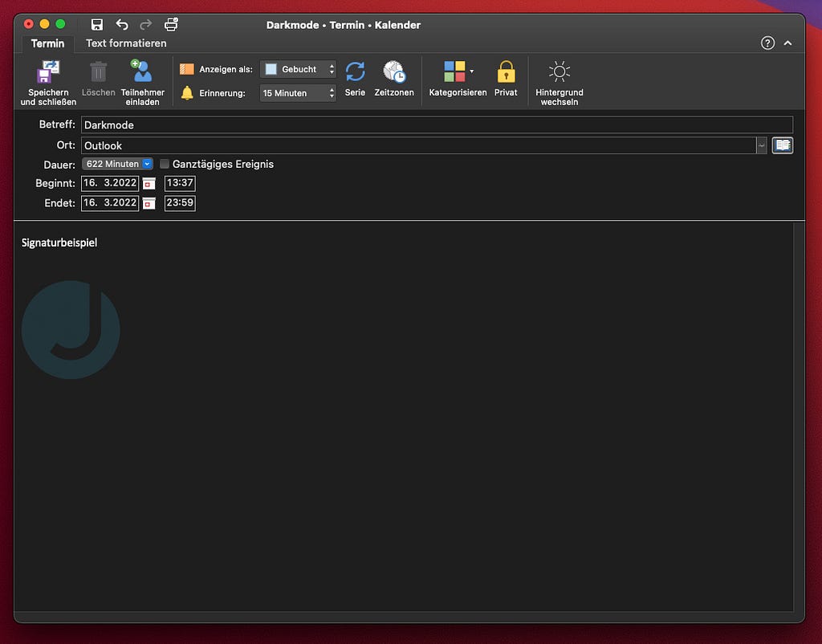Open the Dauer 622 Minuten dropdown
Viewport: 822px width, 644px height.
[117, 164]
